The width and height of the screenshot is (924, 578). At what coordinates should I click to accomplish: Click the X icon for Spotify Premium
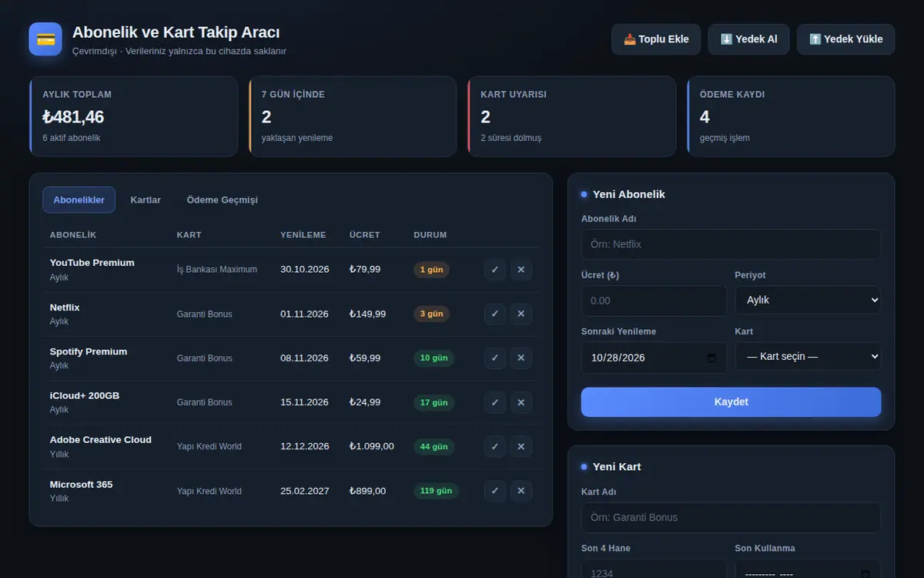click(521, 358)
